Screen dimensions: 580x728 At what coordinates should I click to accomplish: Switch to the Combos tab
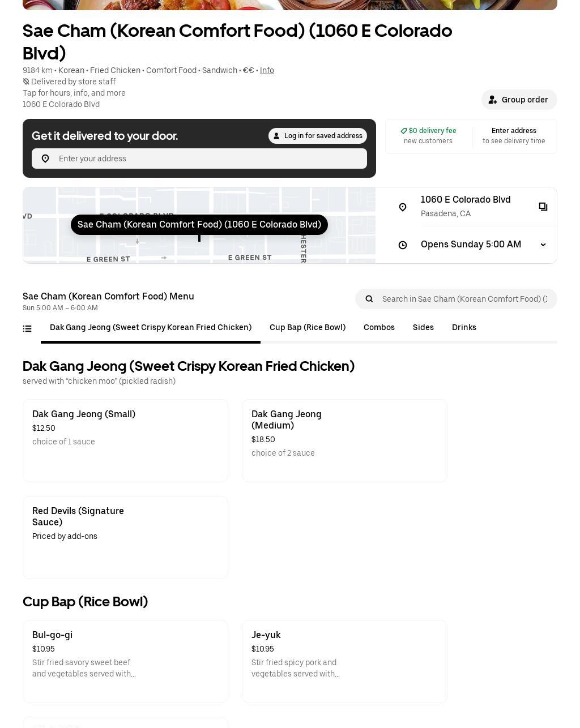coord(379,327)
